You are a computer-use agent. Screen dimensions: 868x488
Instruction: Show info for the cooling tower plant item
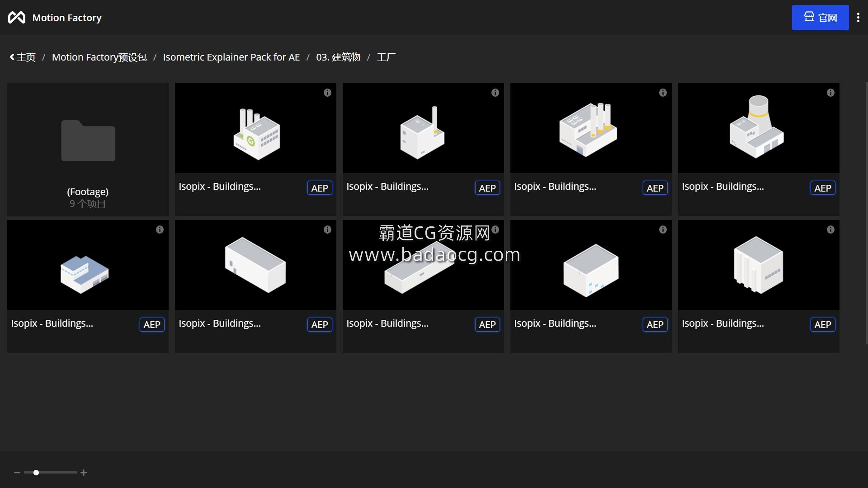830,93
